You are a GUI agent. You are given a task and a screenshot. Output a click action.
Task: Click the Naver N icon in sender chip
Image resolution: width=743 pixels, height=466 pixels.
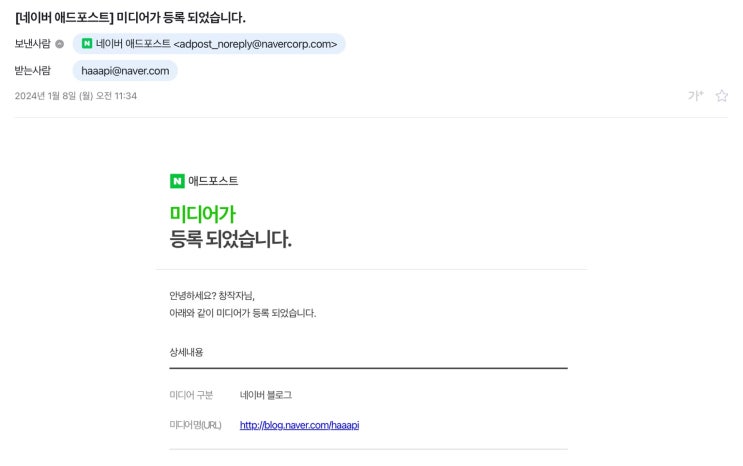tap(87, 44)
